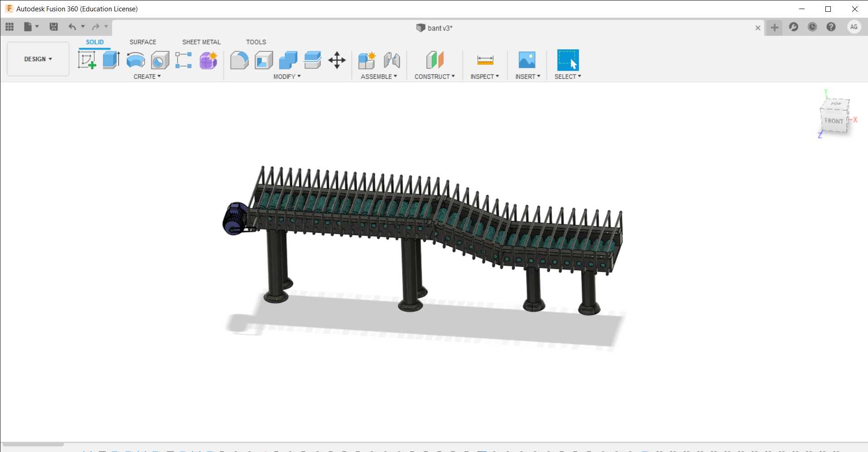Expand the CONSTRUCT menu dropdown
This screenshot has width=868, height=452.
(x=435, y=77)
